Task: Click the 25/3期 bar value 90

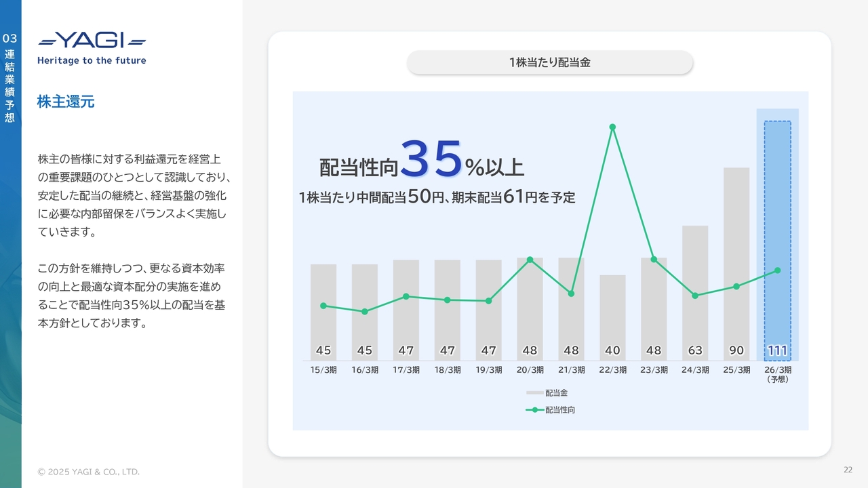Action: 736,350
